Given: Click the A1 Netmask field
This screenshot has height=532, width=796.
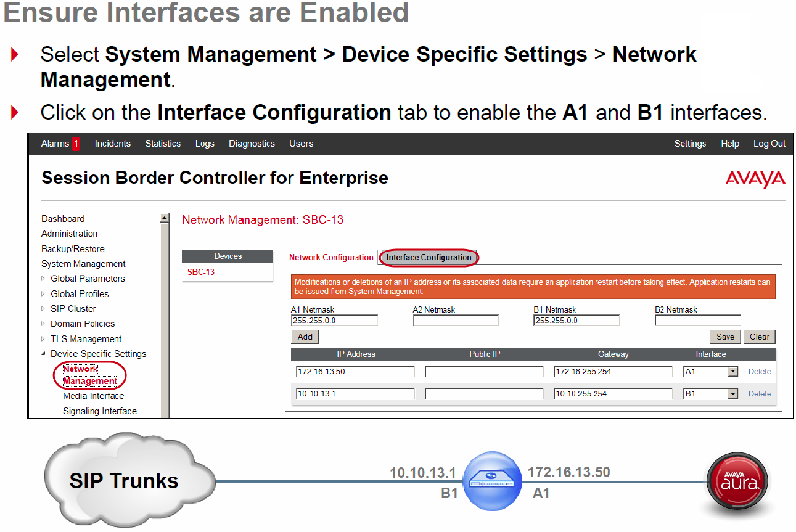Looking at the screenshot, I should [x=334, y=321].
